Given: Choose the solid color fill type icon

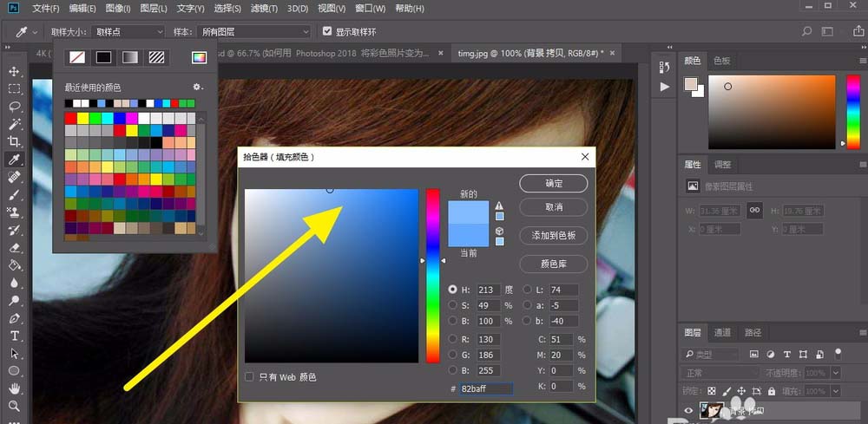Looking at the screenshot, I should click(103, 57).
